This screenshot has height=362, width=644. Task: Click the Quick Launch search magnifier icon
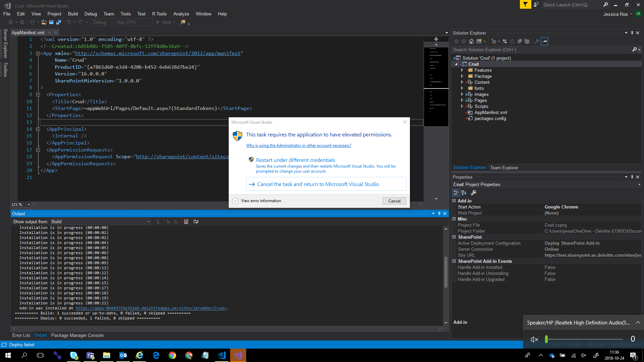[605, 5]
